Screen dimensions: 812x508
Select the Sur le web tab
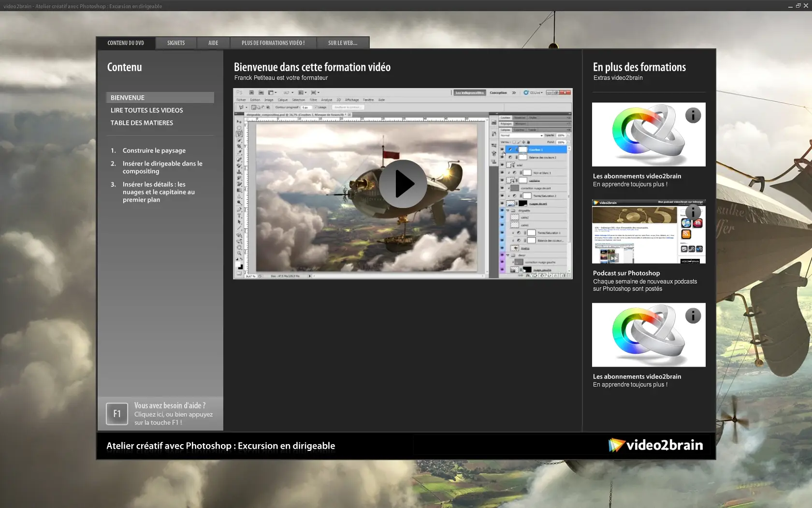point(343,43)
